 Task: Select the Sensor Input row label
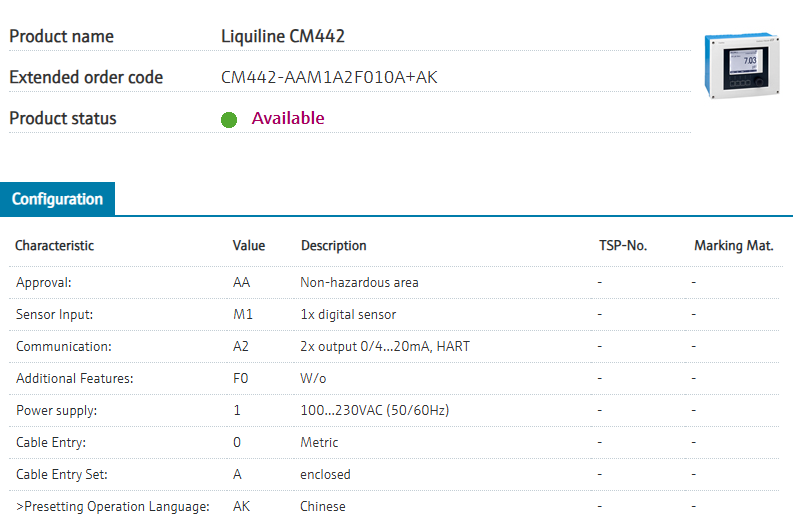click(x=54, y=314)
